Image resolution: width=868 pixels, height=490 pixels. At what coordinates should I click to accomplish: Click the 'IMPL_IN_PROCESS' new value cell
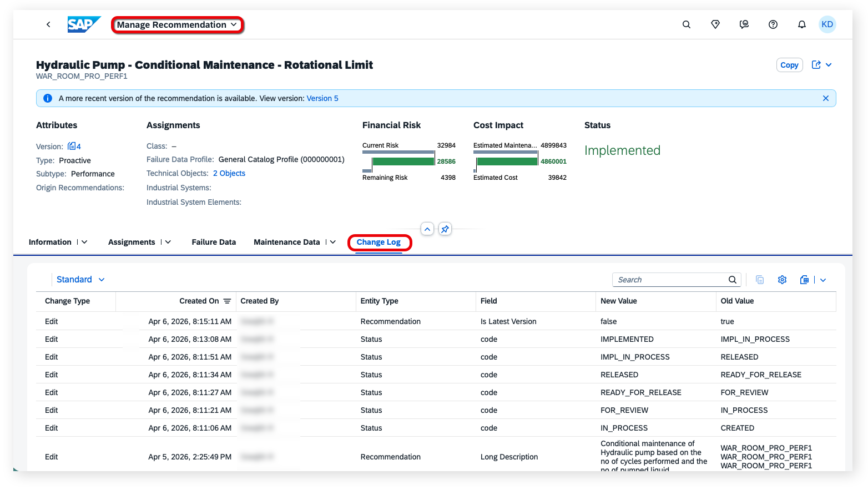coord(635,357)
